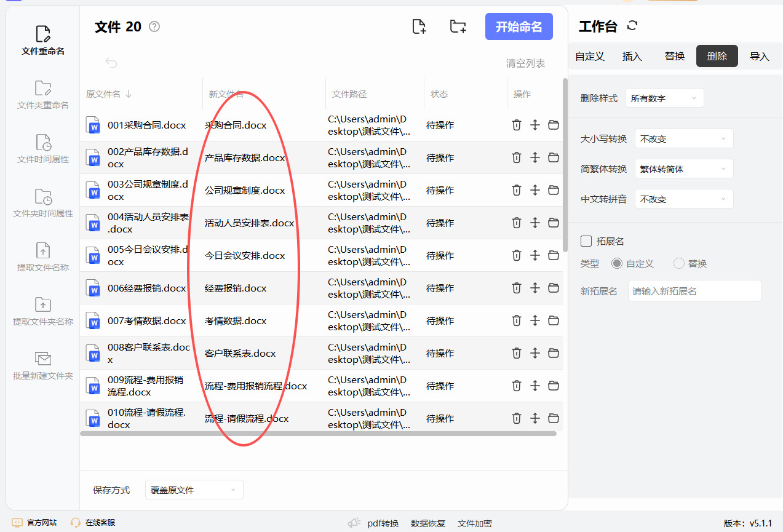
Task: Click the 清空列表 button
Action: tap(525, 63)
